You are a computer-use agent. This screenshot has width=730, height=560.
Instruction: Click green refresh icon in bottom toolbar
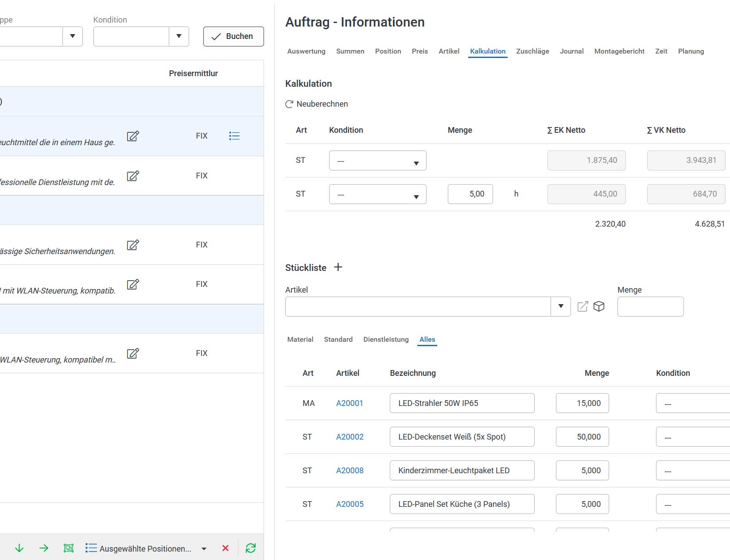tap(251, 548)
